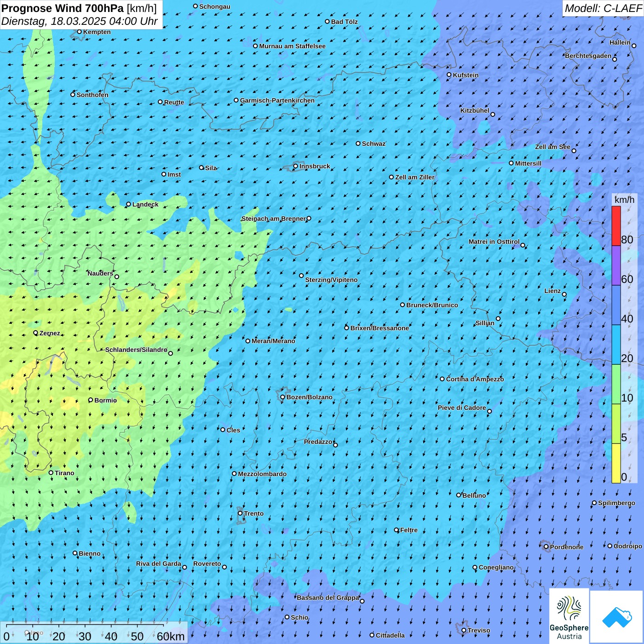Click the Matrei in Osttirol label
This screenshot has width=644, height=644.
(494, 241)
